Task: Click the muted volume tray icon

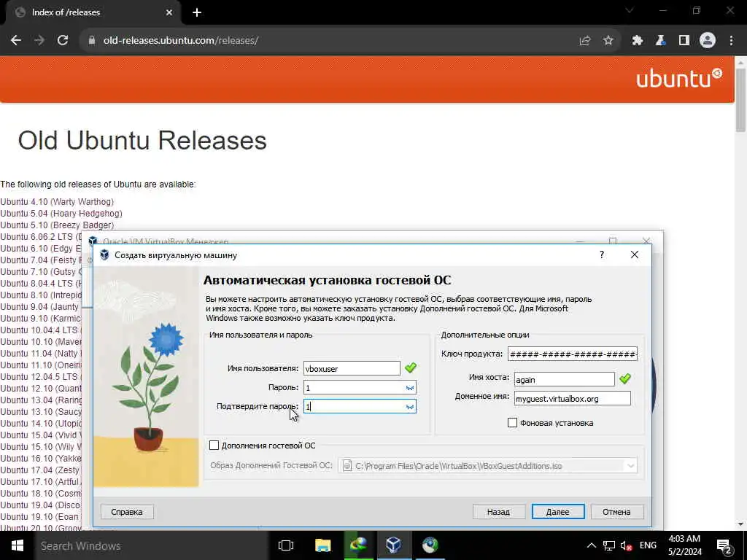Action: 626,545
